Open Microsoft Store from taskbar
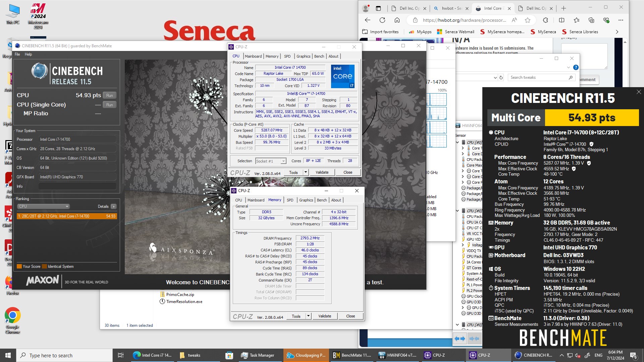Screen dimensions: 644x362 [x=229, y=355]
